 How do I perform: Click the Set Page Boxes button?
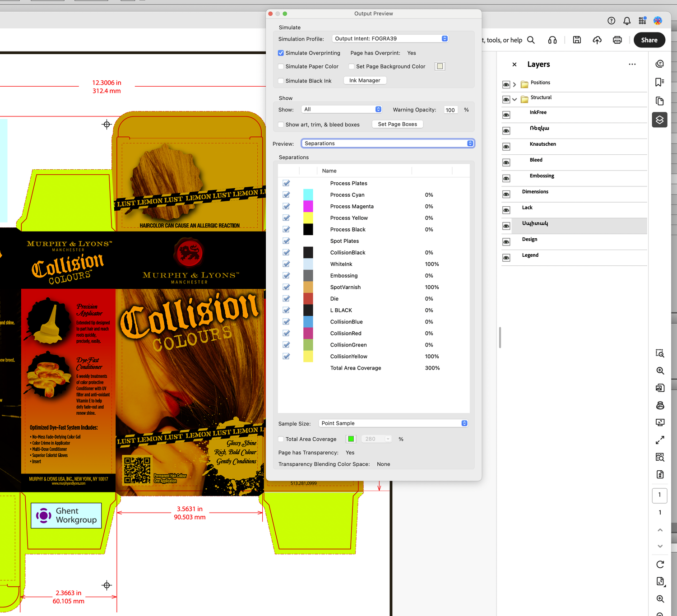(x=397, y=124)
